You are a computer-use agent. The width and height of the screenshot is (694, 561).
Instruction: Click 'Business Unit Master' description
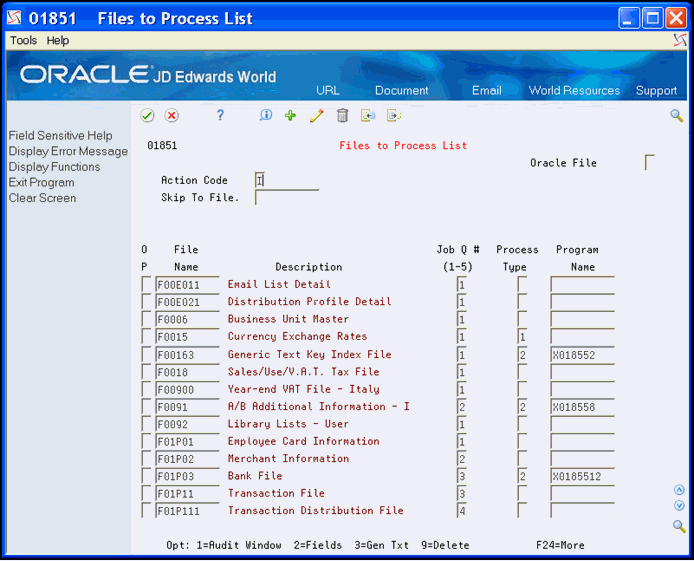click(x=288, y=319)
